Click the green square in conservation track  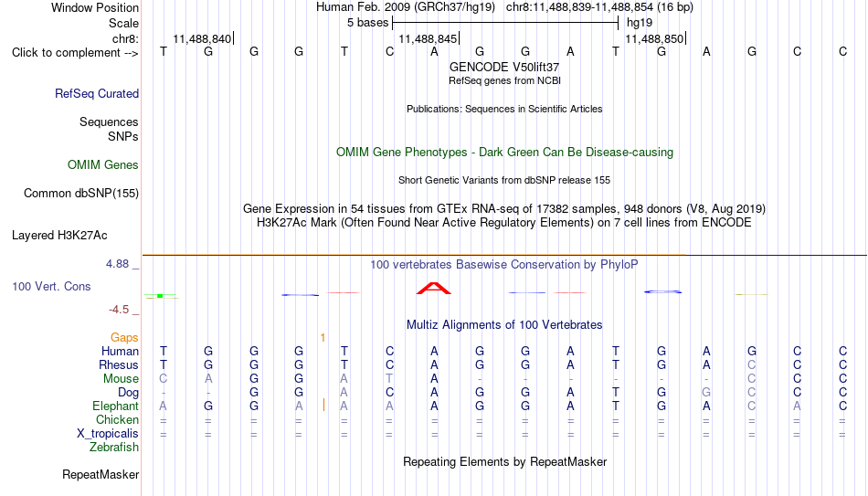[x=160, y=296]
